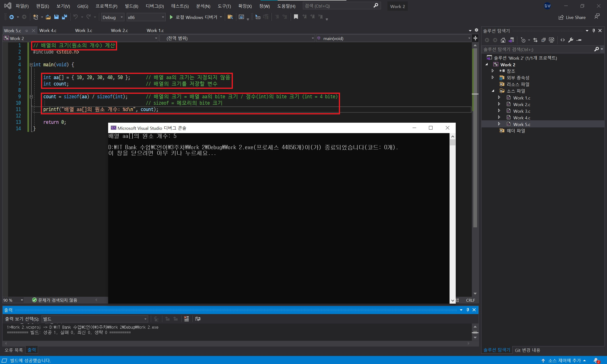This screenshot has width=607, height=364.
Task: Collapse all in Solution Explorer toolbar
Action: pos(543,40)
